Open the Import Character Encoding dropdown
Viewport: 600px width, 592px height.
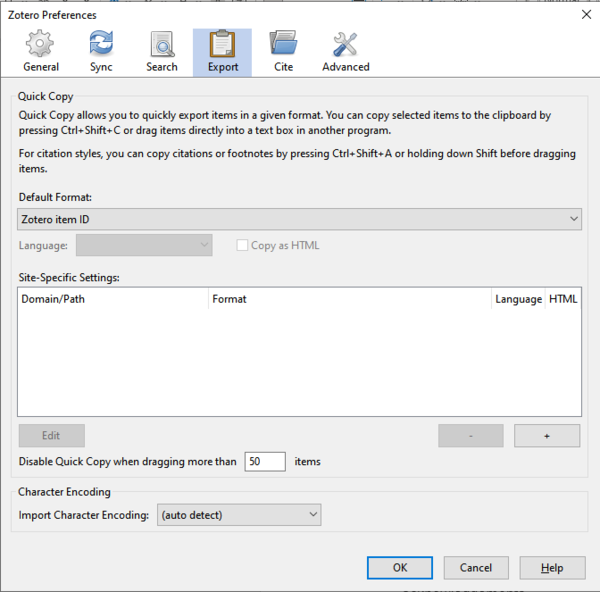[x=239, y=515]
